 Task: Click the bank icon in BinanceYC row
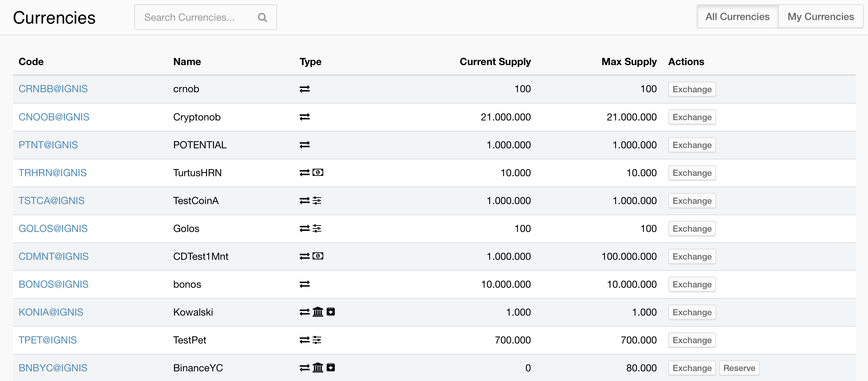coord(318,368)
